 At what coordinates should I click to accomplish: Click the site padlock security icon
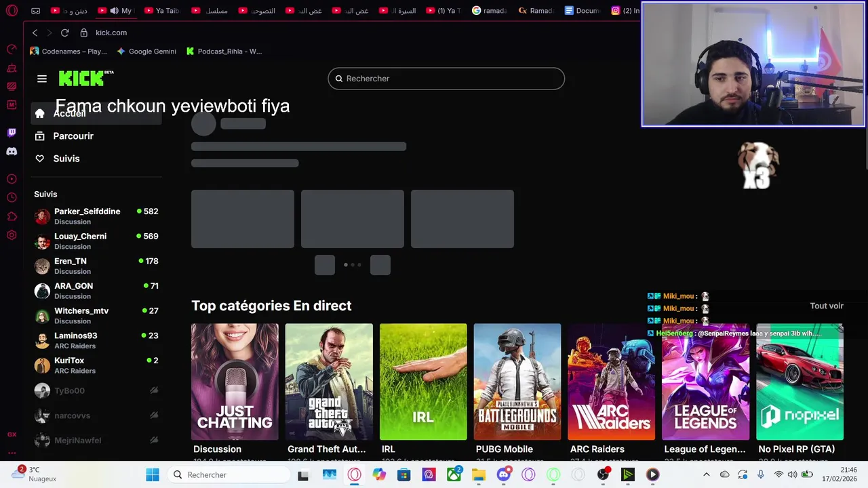pos(84,33)
